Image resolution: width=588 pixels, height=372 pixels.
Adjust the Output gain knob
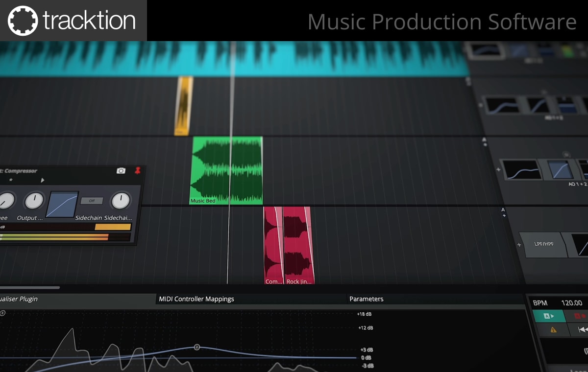pos(34,200)
